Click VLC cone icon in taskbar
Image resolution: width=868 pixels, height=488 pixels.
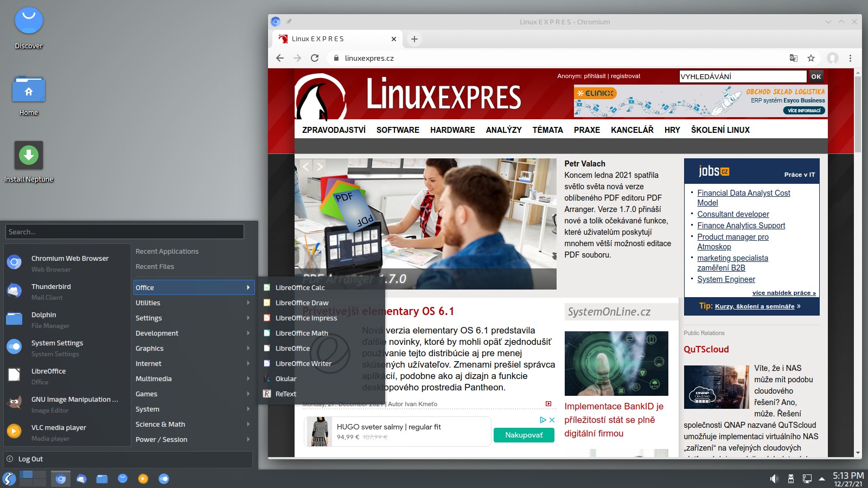[x=143, y=479]
